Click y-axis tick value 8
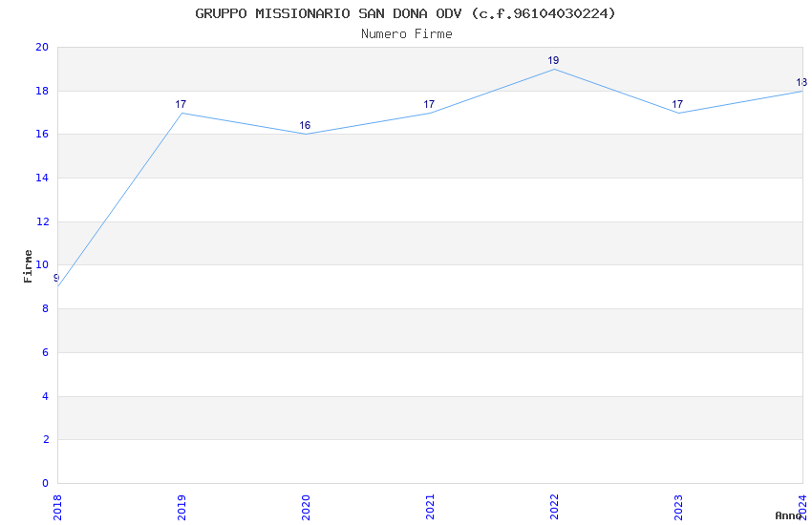The height and width of the screenshot is (525, 812). click(46, 308)
